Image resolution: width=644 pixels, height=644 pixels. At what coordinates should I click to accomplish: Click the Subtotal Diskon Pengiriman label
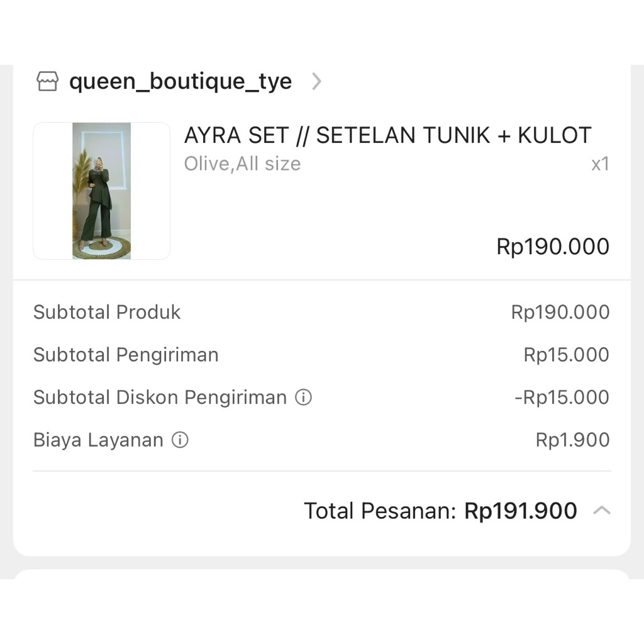[x=160, y=397]
